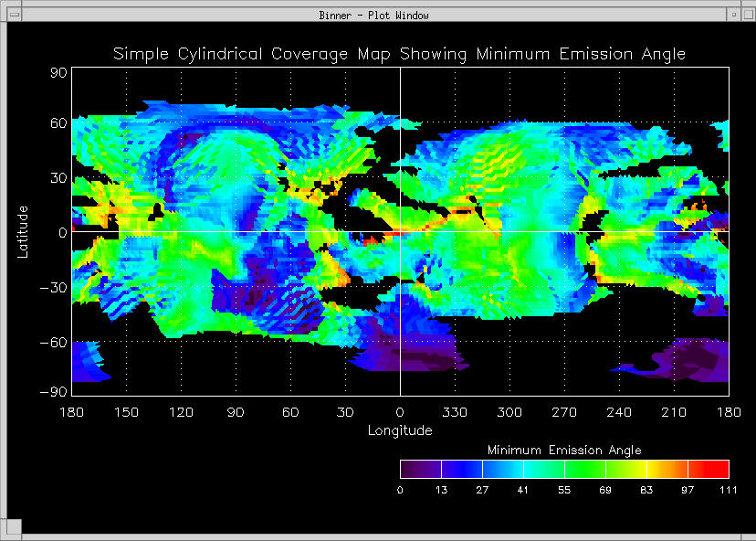
Task: Click the 55 value on color bar scale
Action: tap(564, 491)
